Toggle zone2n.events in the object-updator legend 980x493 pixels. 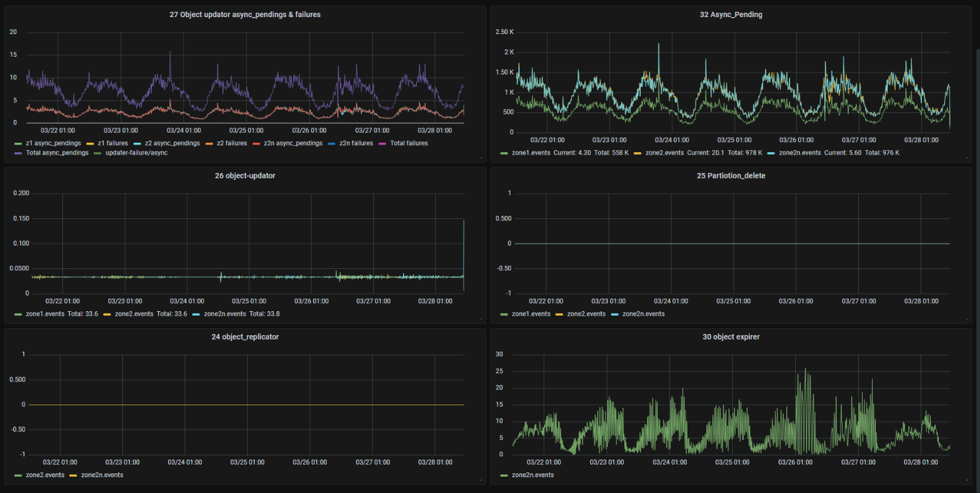[x=225, y=314]
